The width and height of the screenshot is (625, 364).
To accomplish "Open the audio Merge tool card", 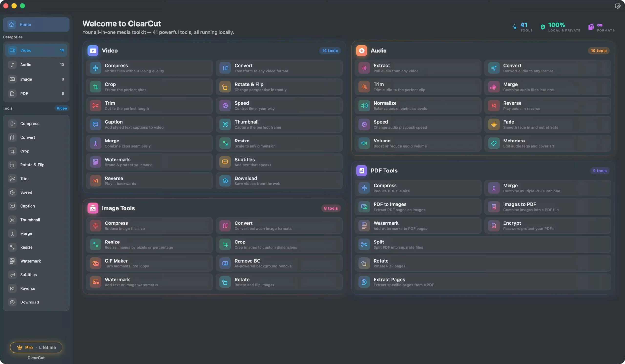I will [548, 87].
